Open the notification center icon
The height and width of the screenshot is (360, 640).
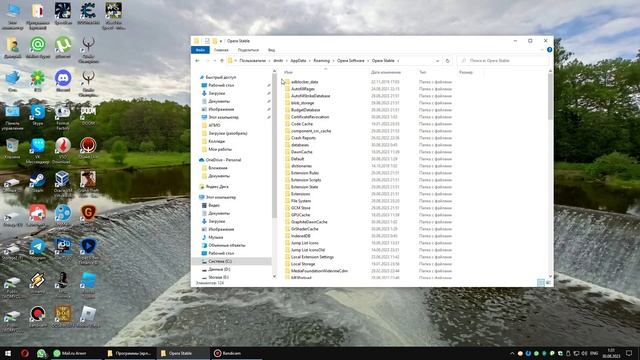pyautogui.click(x=629, y=353)
